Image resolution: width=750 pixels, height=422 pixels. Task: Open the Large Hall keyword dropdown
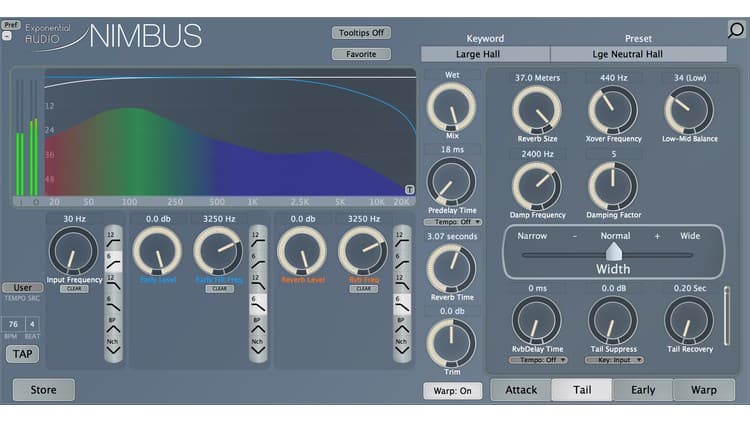pyautogui.click(x=485, y=55)
